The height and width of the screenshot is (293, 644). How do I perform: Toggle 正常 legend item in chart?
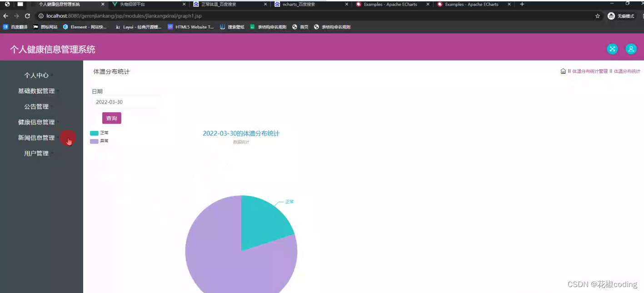[99, 133]
